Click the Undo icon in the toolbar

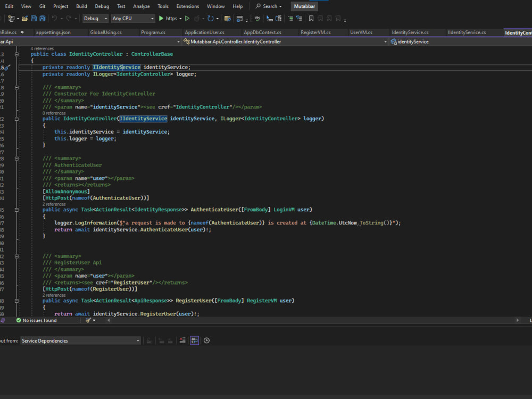point(56,18)
